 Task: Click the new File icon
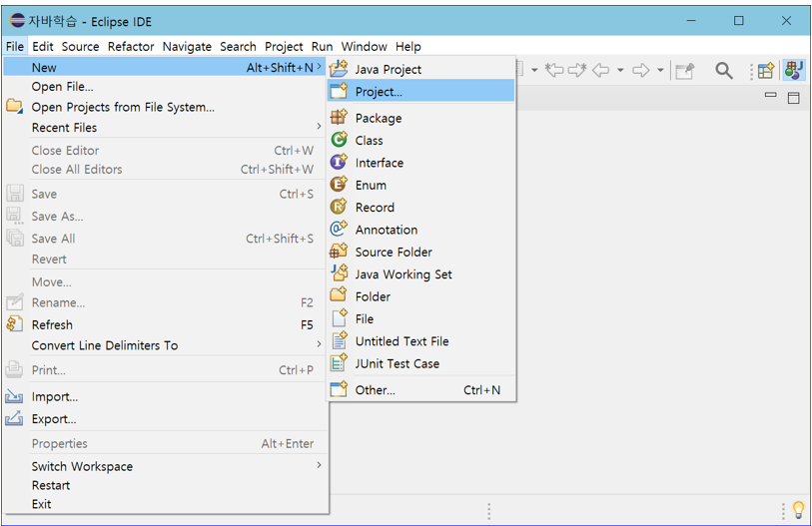click(x=339, y=317)
